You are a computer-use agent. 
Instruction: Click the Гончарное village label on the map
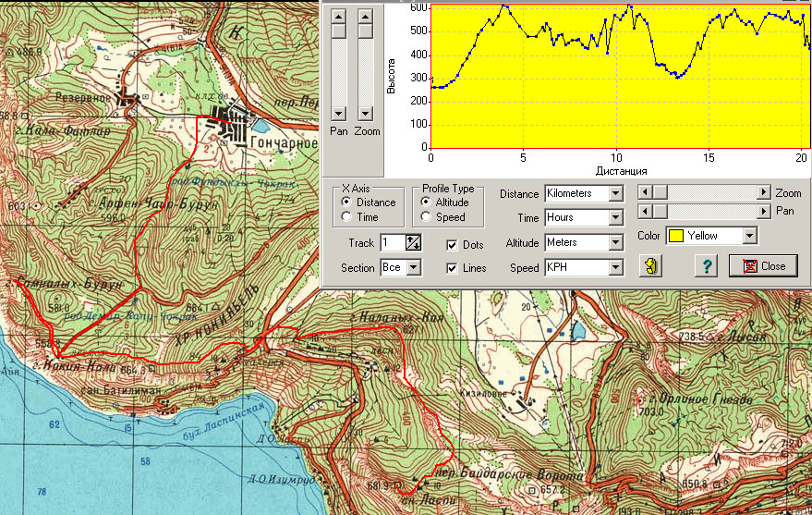point(284,142)
